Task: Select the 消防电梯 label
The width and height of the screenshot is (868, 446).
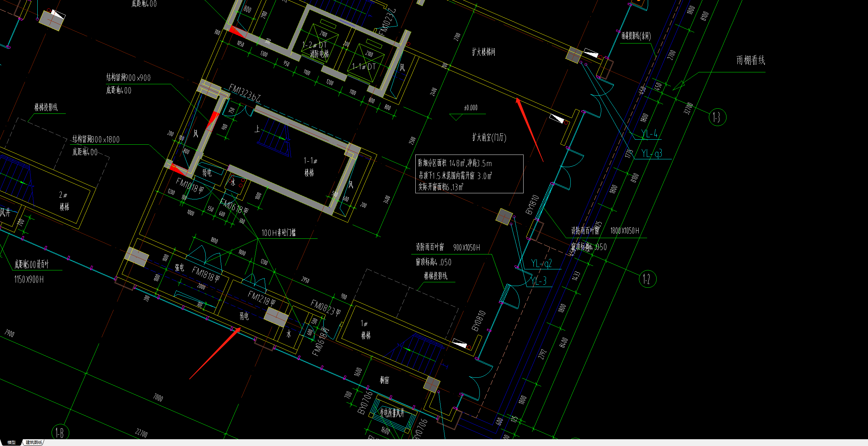Action: [x=319, y=54]
